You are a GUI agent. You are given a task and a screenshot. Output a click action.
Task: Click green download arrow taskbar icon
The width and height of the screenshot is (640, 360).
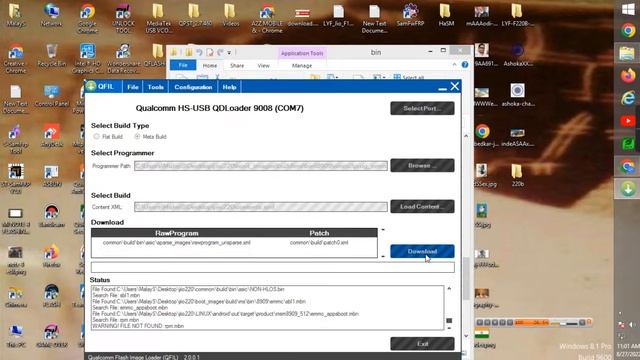tap(628, 189)
